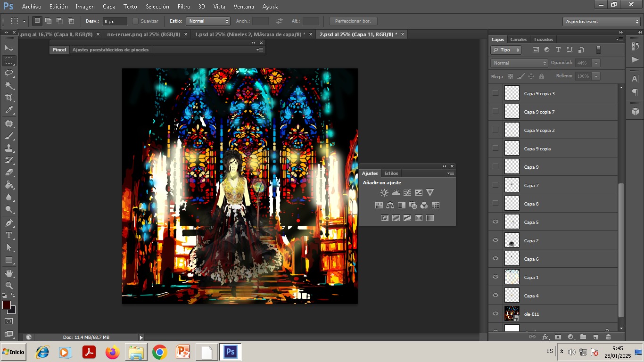The image size is (644, 362).
Task: Select the Magic Wand tool
Action: click(9, 85)
